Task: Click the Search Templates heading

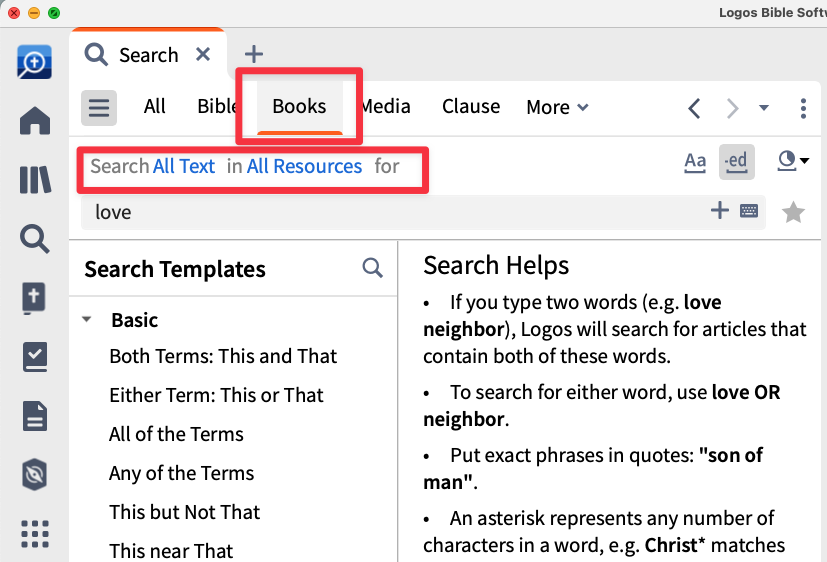Action: [175, 269]
